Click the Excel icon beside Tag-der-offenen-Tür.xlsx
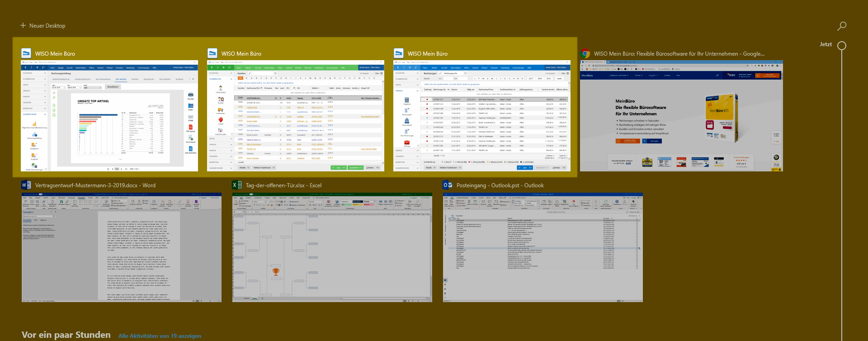Image resolution: width=868 pixels, height=341 pixels. point(237,185)
